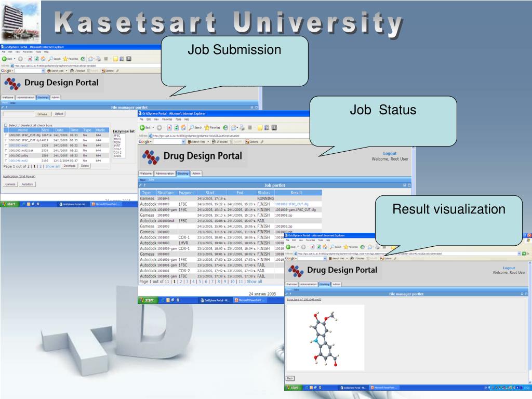The image size is (532, 399).
Task: Open Google toolbar search dropdown in Result visualization window
Action: tap(325, 259)
